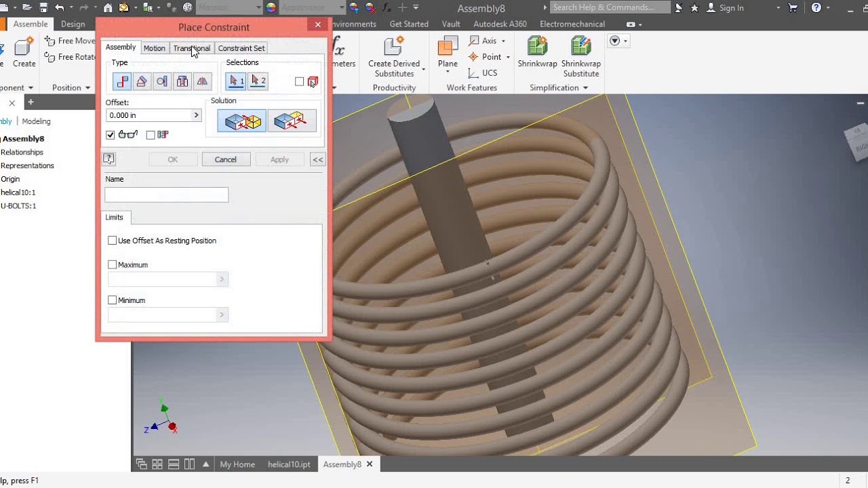Select the Tangent constraint type
This screenshot has width=868, height=488.
(162, 81)
